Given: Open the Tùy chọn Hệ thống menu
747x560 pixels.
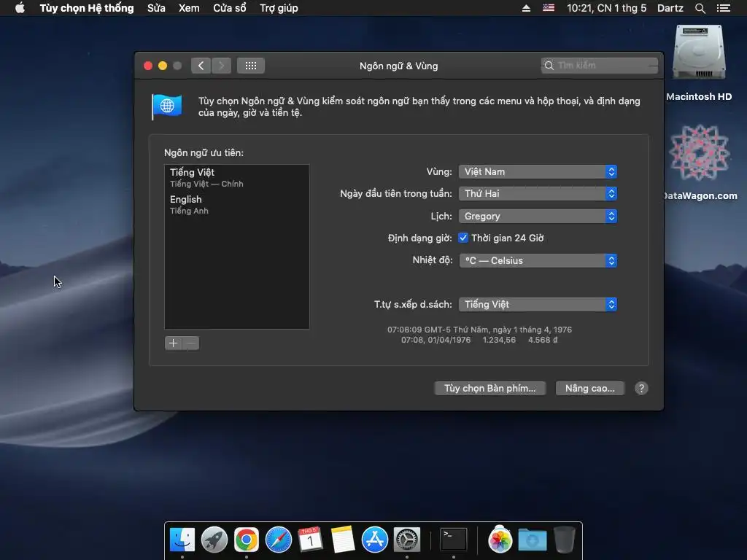Looking at the screenshot, I should point(87,8).
